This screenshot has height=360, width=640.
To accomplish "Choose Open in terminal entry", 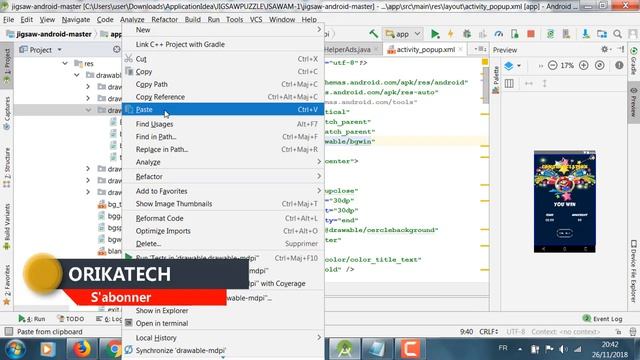I will (x=223, y=323).
